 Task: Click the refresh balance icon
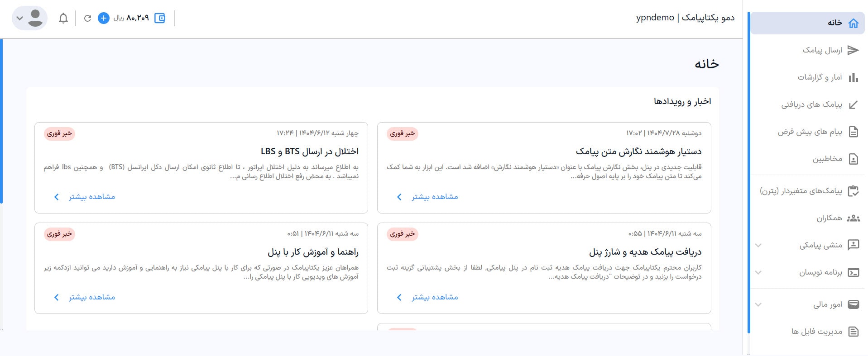click(88, 18)
